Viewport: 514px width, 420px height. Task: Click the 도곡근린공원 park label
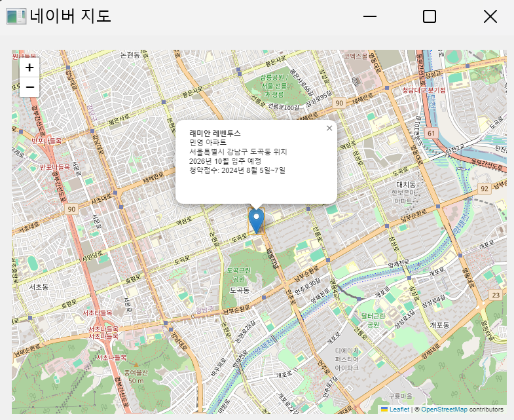tap(238, 275)
